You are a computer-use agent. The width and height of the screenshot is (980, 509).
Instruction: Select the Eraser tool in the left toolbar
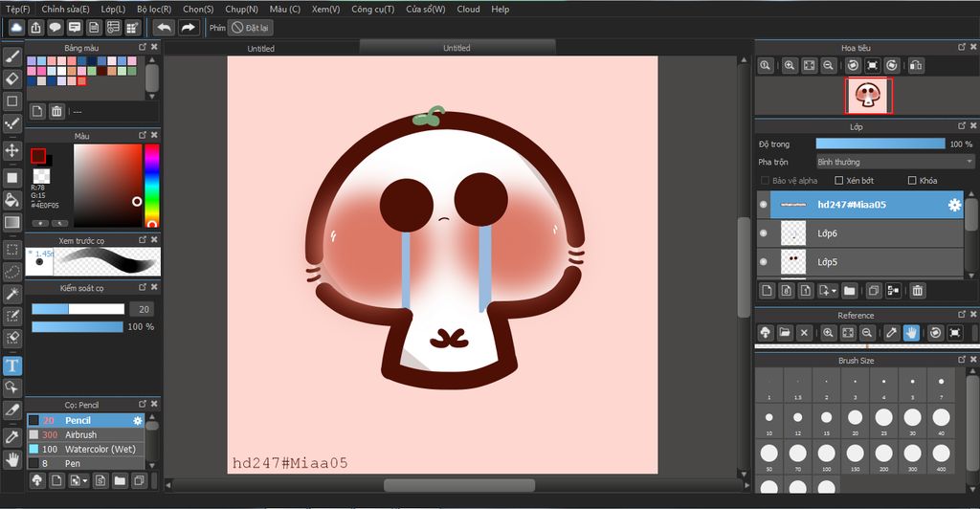11,78
